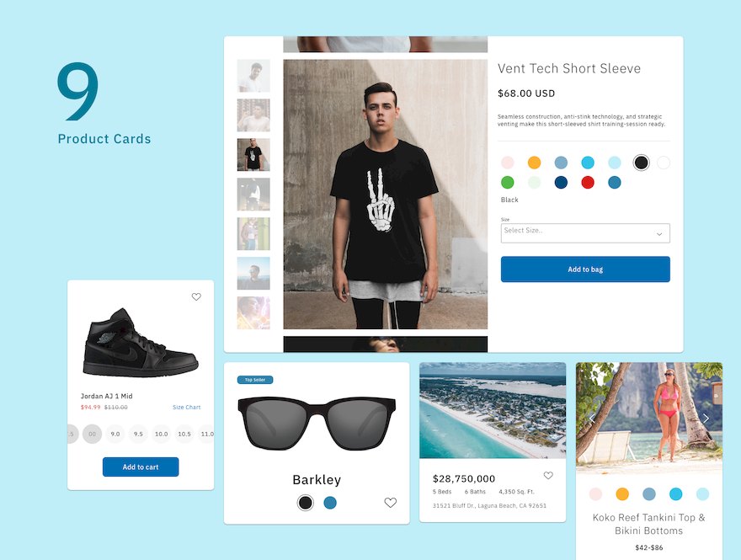The image size is (741, 560).
Task: Open the first white shirt thumbnail
Action: point(253,76)
